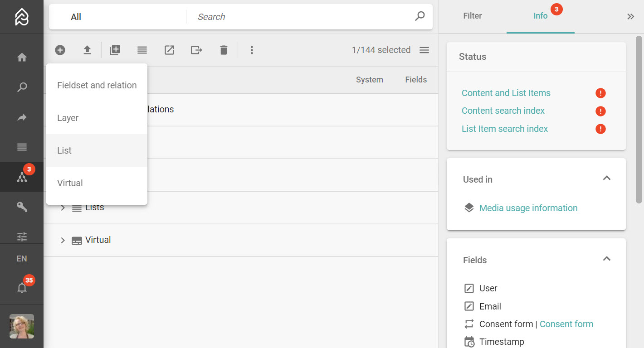
Task: Open the hamburger menu beside selection count
Action: [424, 50]
